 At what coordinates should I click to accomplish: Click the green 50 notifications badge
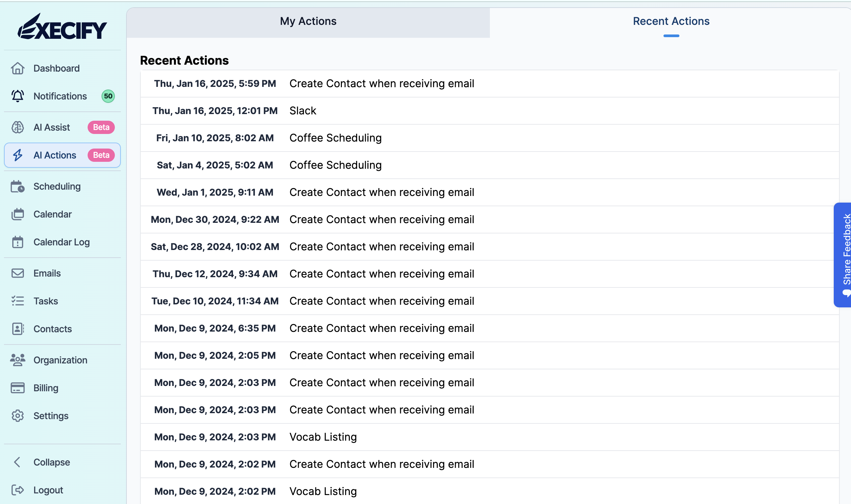click(x=108, y=96)
